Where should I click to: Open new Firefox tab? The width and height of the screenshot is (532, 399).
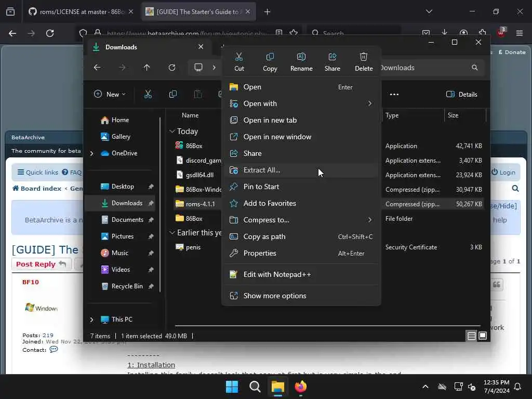pos(268,12)
